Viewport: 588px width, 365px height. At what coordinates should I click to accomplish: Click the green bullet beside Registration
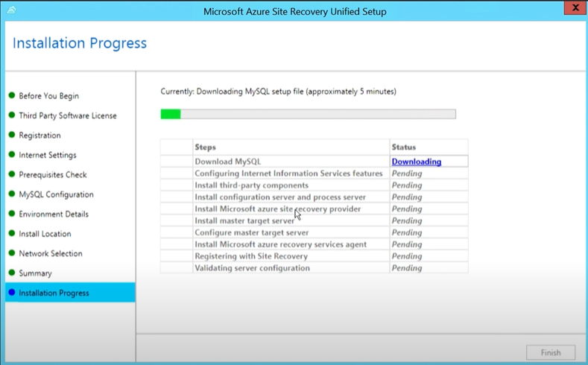[x=12, y=135]
